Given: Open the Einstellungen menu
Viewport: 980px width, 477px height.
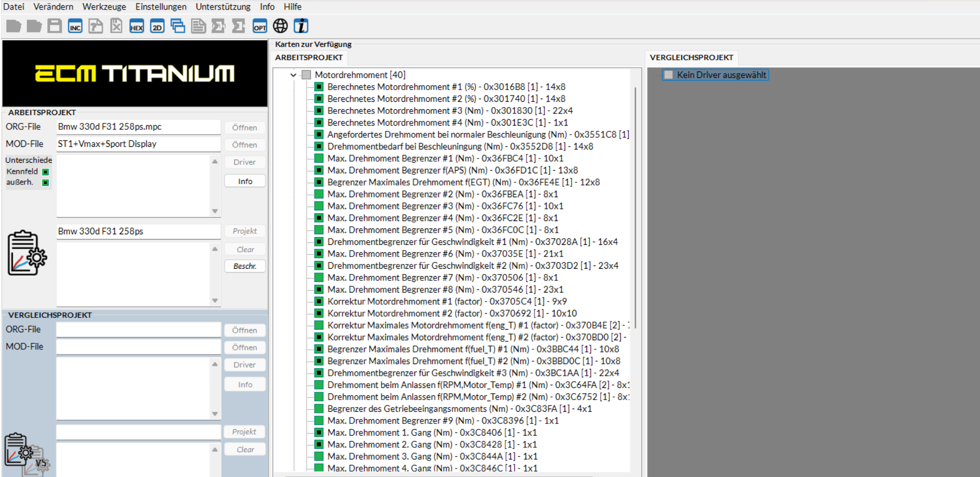Looking at the screenshot, I should (x=161, y=7).
